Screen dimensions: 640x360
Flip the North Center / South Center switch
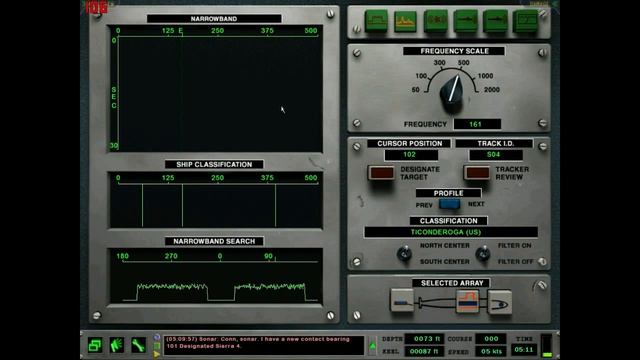click(x=404, y=253)
